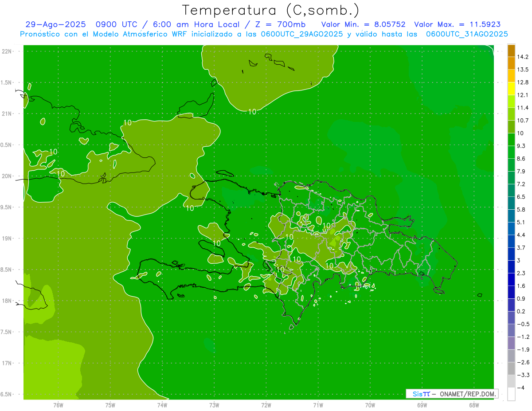Click the "8.6" color scale value
The image size is (532, 411).
click(x=521, y=159)
